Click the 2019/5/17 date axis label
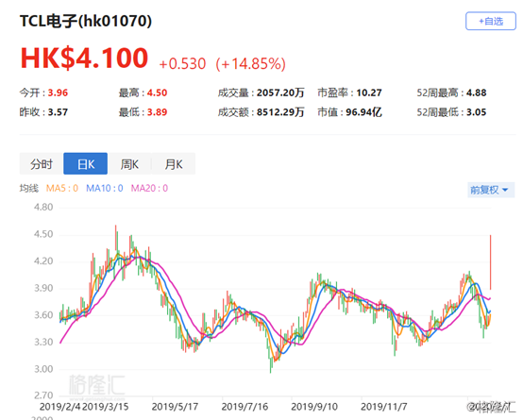Viewport: 523px width, 420px height. pyautogui.click(x=175, y=407)
